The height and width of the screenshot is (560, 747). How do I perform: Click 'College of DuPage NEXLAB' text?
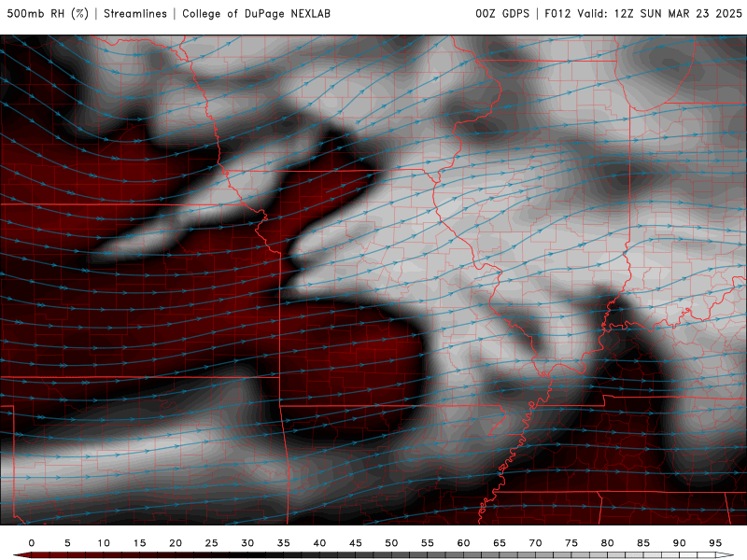coord(256,14)
